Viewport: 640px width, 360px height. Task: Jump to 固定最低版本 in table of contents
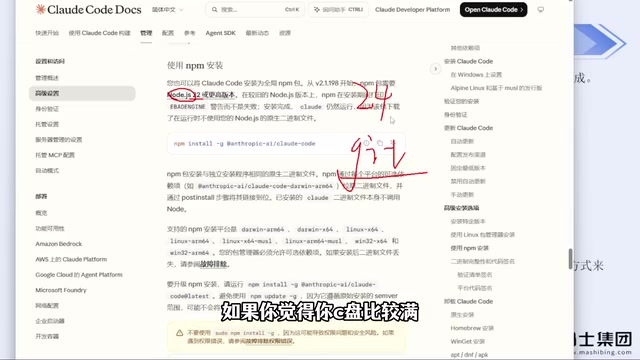tap(468, 168)
